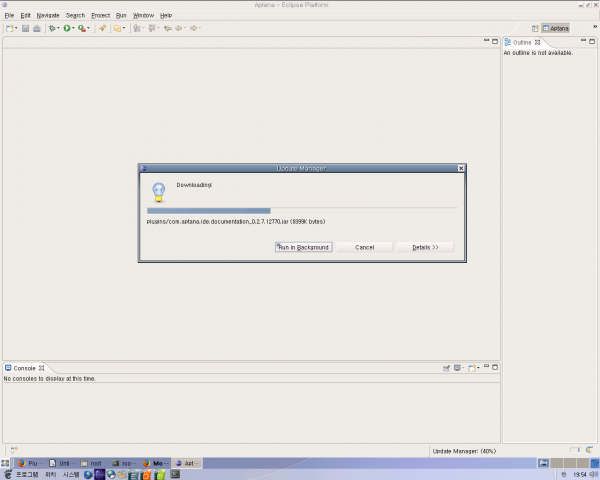Open the GNOME foot applications menu
This screenshot has width=600, height=480.
click(8, 475)
